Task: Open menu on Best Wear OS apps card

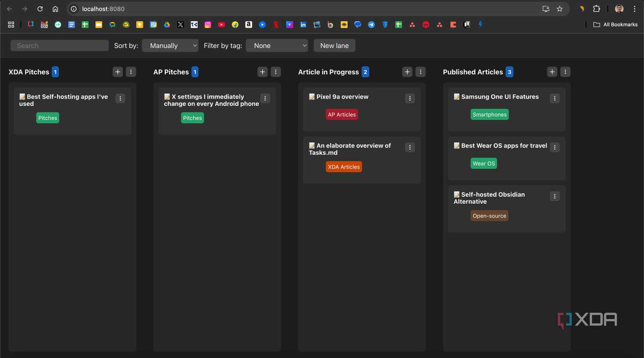Action: click(555, 147)
